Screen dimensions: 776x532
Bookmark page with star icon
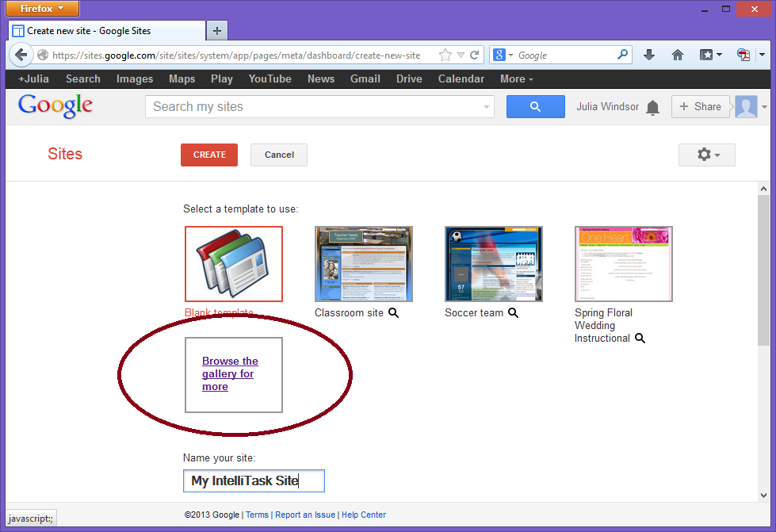point(445,55)
